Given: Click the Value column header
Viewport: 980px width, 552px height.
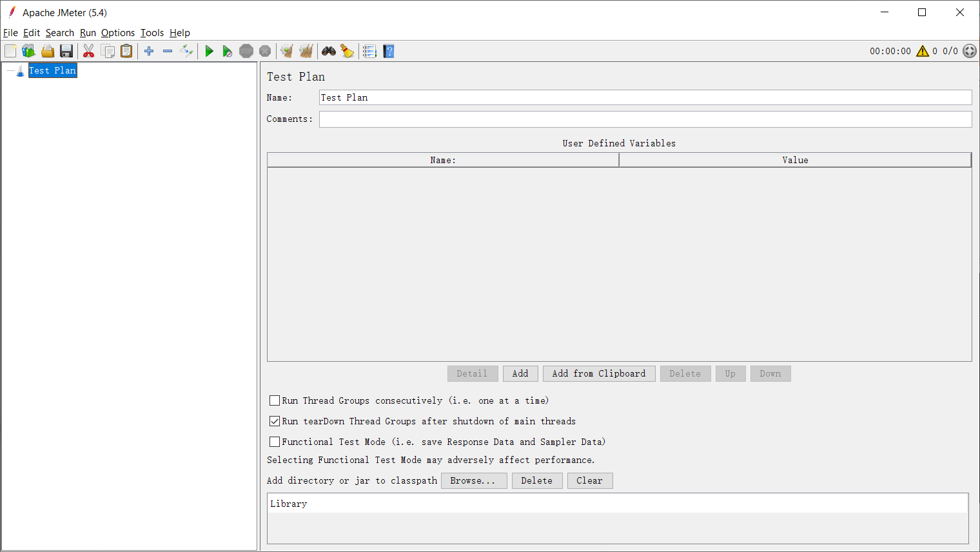Looking at the screenshot, I should click(795, 160).
